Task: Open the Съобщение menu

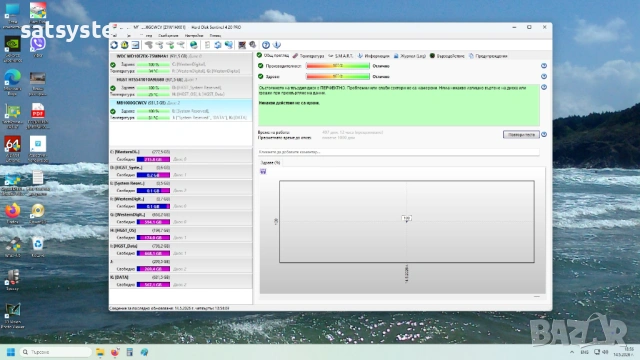Action: click(168, 36)
